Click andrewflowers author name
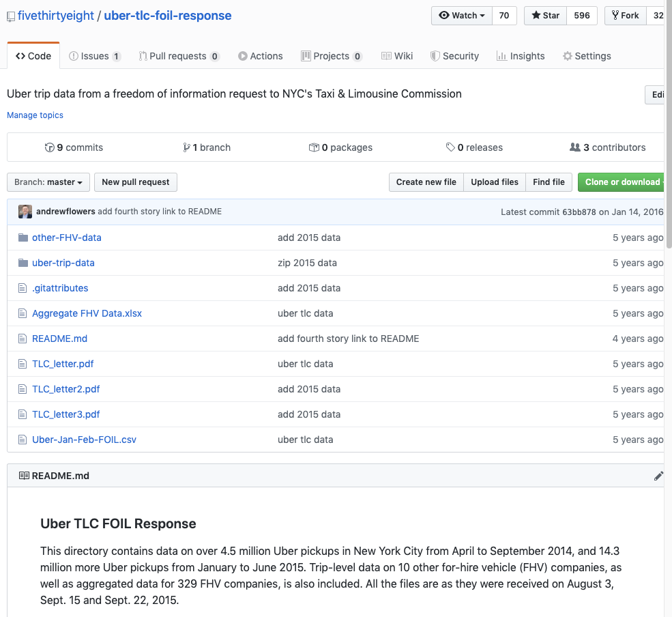Image resolution: width=672 pixels, height=617 pixels. tap(65, 212)
